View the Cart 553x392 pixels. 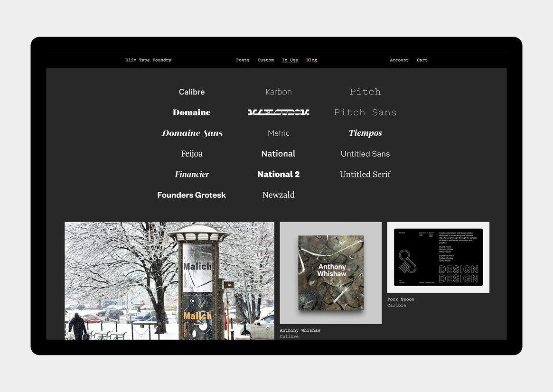pos(422,60)
